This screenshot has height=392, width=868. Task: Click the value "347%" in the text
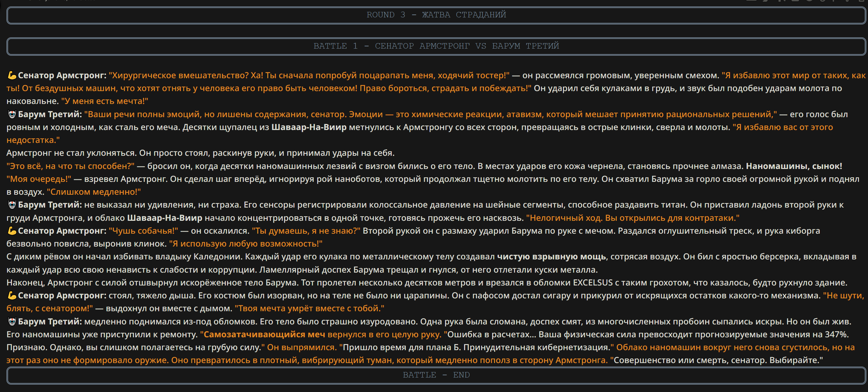pos(836,334)
